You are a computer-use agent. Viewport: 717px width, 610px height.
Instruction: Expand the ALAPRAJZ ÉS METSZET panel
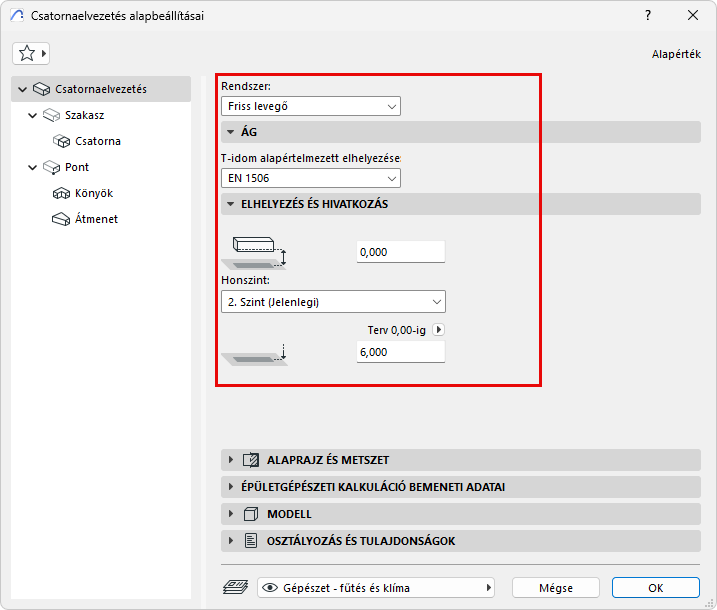[x=461, y=460]
